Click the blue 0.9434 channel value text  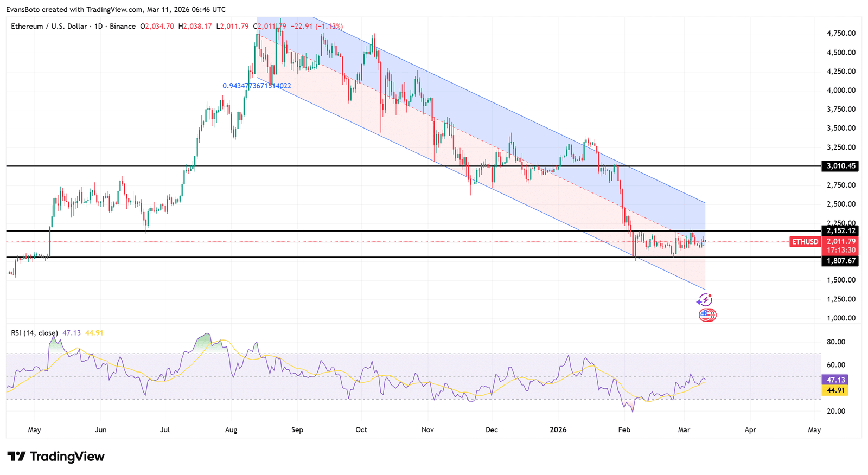tap(257, 86)
